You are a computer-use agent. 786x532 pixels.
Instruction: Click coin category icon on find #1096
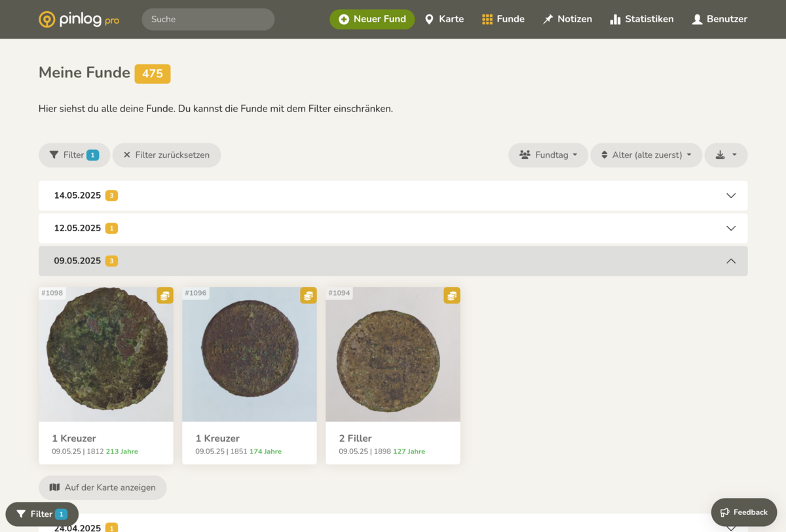309,295
